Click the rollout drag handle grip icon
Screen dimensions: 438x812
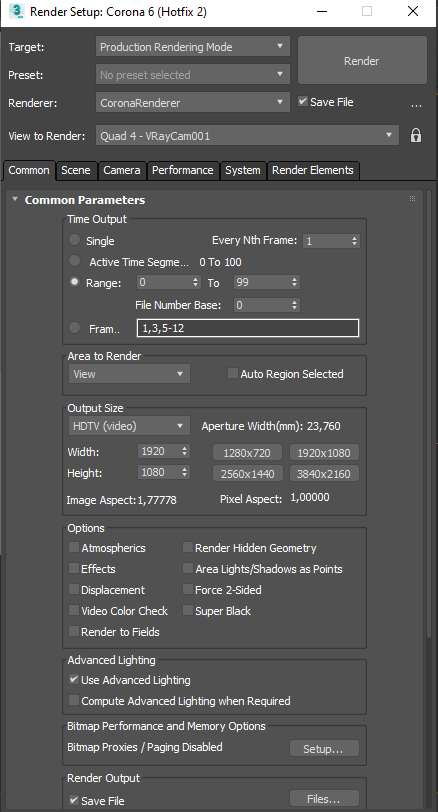point(413,198)
